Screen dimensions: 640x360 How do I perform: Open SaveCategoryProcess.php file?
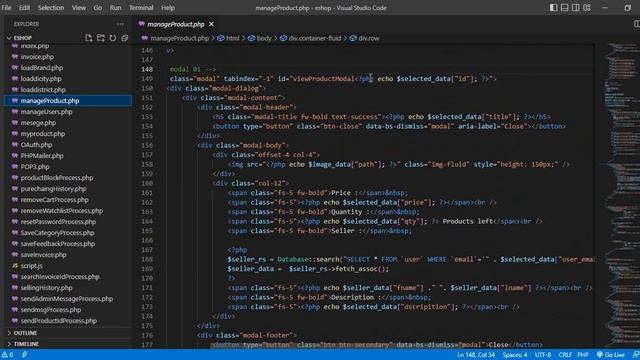[58, 233]
